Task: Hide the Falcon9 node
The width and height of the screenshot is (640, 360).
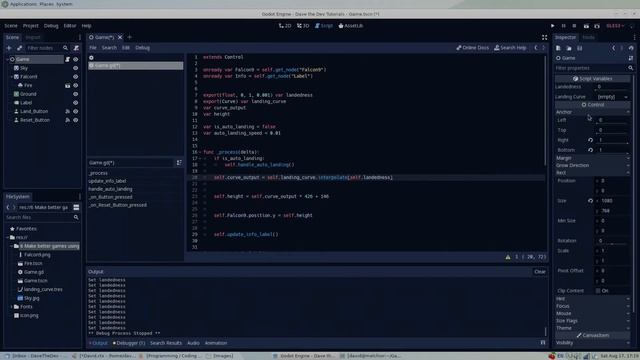Action: 76,77
